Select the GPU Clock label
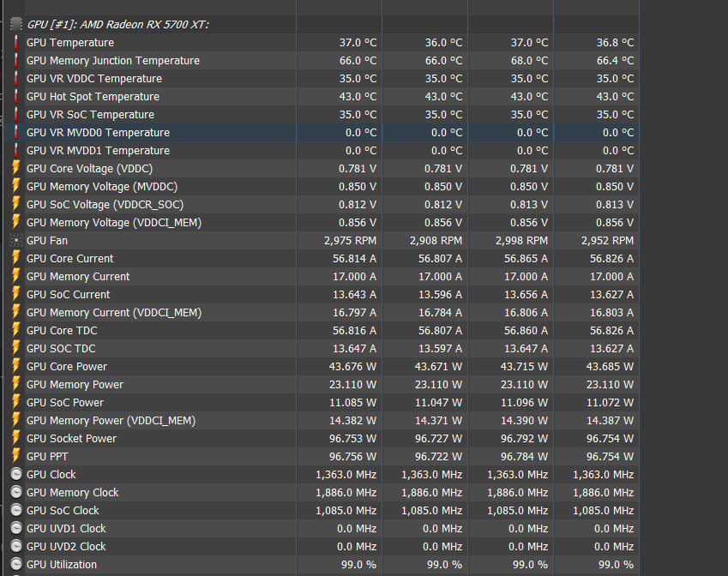The width and height of the screenshot is (728, 576). click(x=51, y=474)
